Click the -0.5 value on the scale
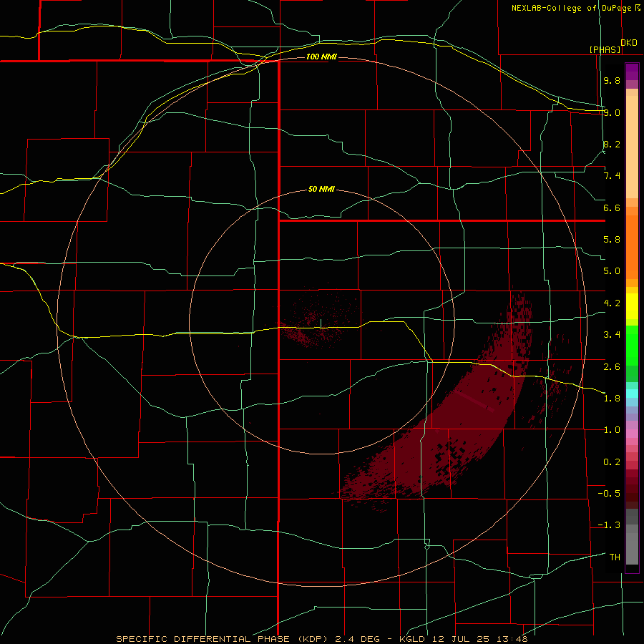This screenshot has width=644, height=644. pyautogui.click(x=609, y=494)
